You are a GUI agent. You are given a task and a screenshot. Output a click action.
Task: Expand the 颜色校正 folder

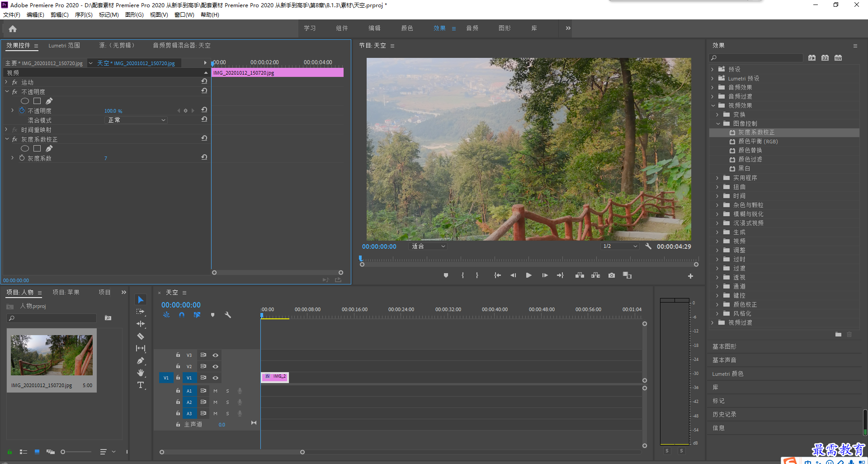pos(717,304)
